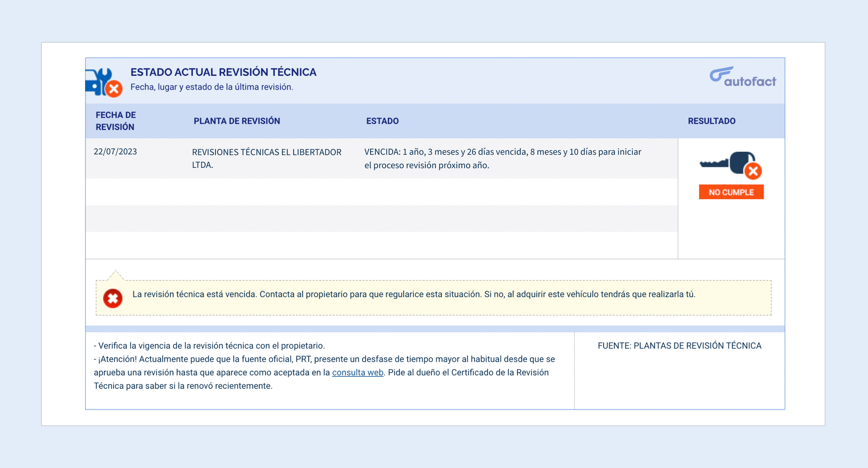The width and height of the screenshot is (868, 468).
Task: Click the orange X badge on key icon
Action: pyautogui.click(x=753, y=172)
